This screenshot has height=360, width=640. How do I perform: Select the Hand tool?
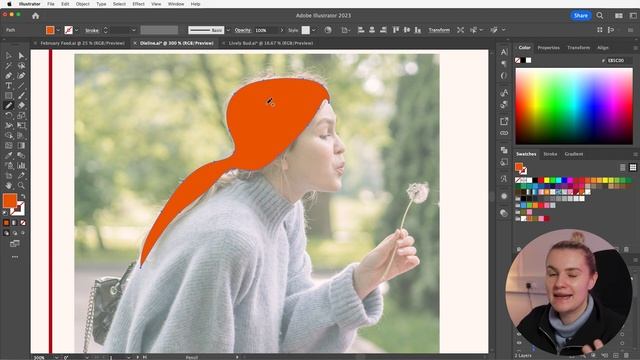(9, 186)
